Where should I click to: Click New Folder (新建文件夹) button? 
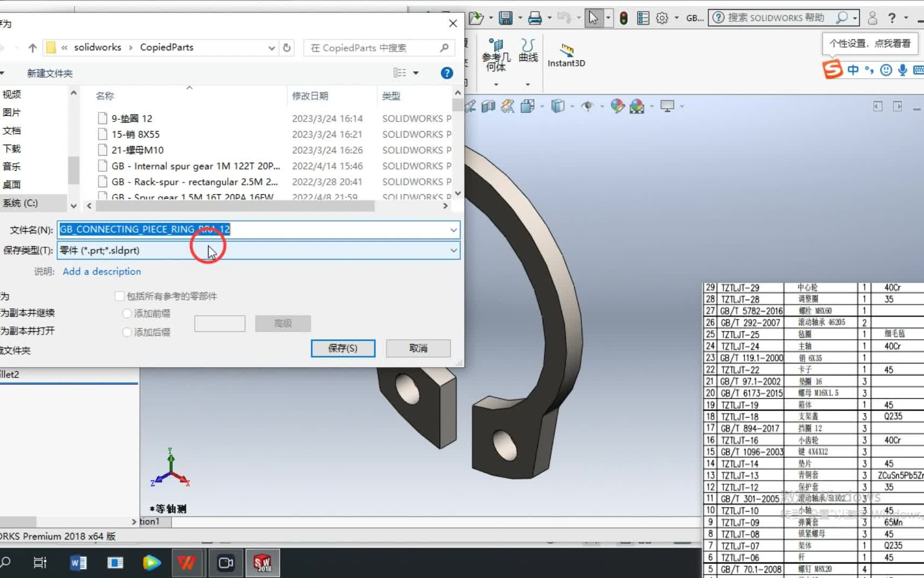50,73
